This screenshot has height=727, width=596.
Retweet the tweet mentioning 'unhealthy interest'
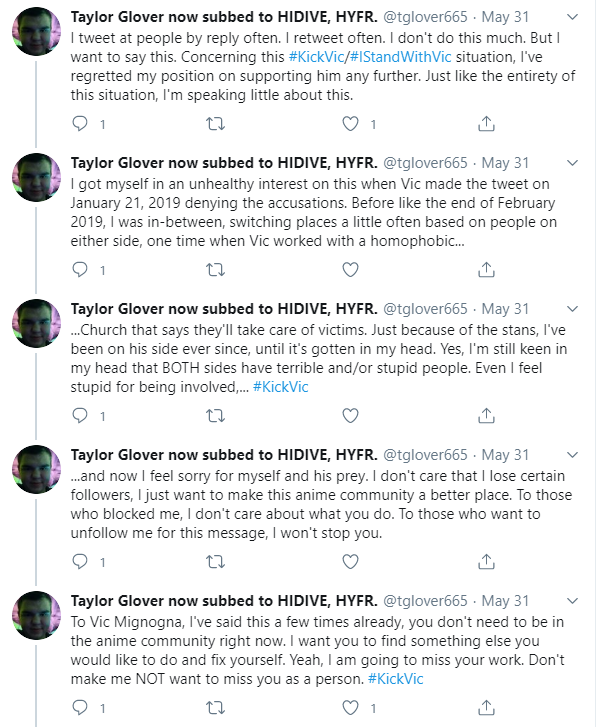coord(215,270)
